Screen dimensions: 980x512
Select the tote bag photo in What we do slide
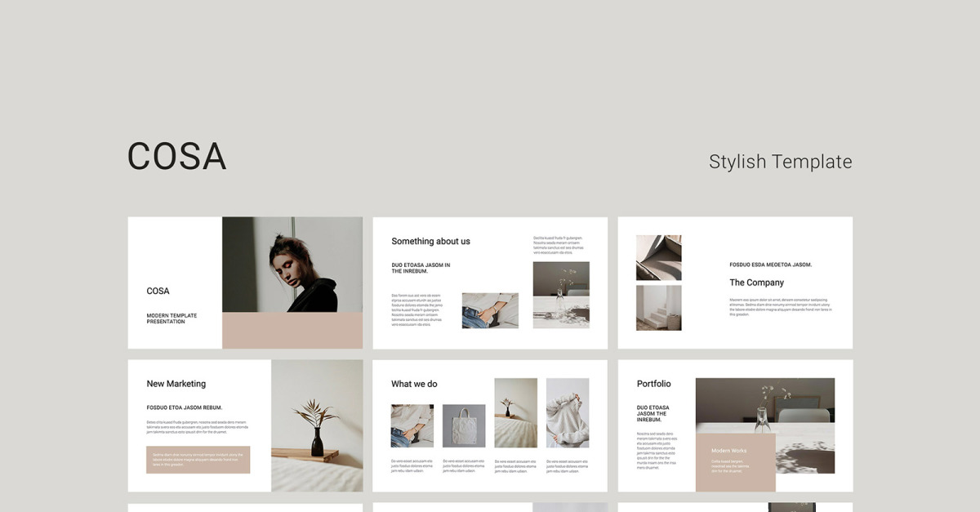(x=464, y=425)
